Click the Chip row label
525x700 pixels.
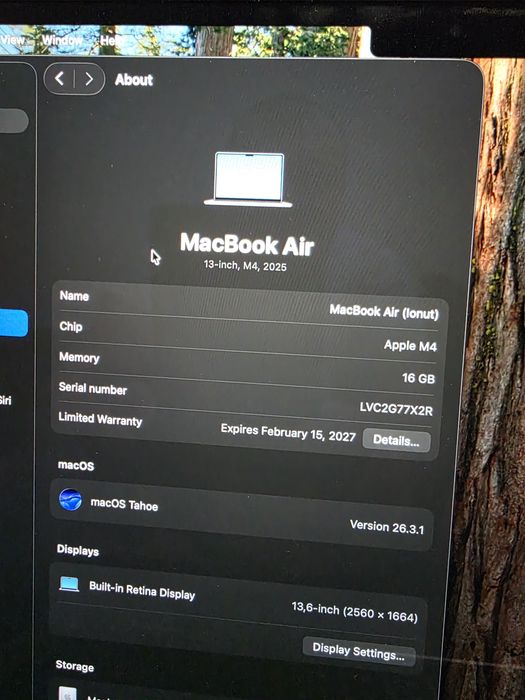pos(71,326)
